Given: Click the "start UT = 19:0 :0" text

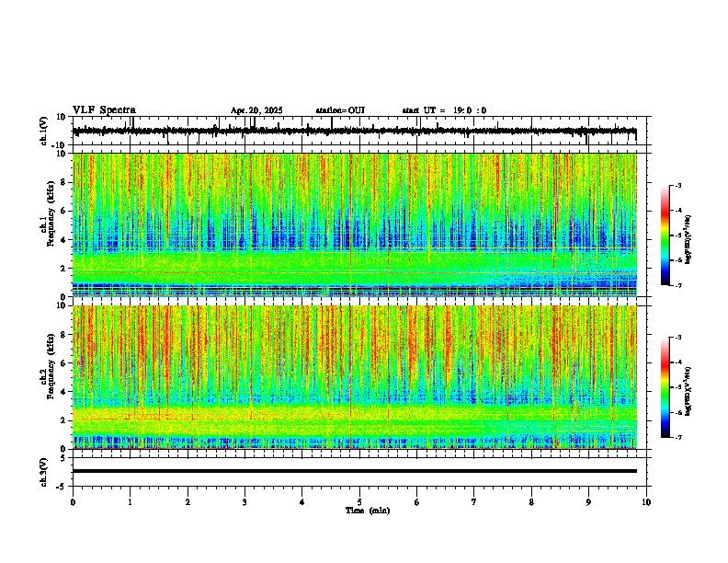Looking at the screenshot, I should 444,110.
